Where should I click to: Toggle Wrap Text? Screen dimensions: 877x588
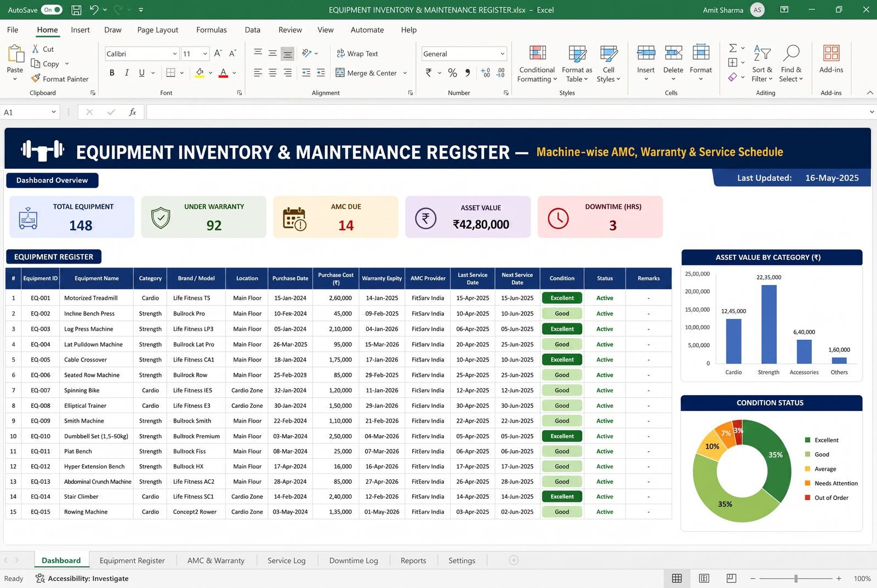(x=357, y=53)
